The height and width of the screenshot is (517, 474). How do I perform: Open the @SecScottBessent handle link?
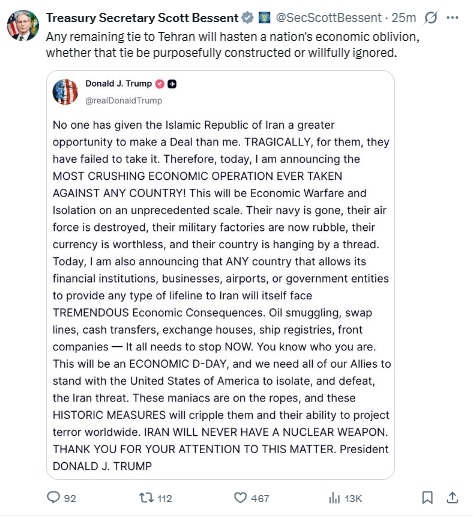[329, 18]
